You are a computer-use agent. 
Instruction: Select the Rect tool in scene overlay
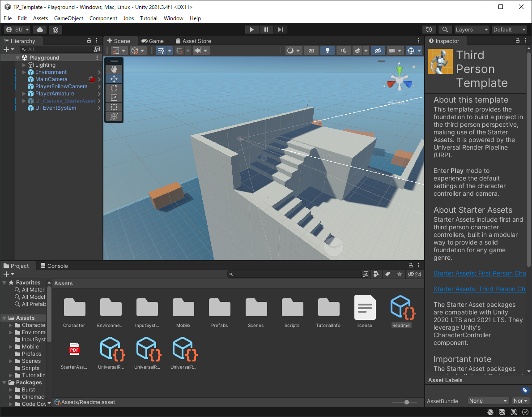[x=114, y=107]
